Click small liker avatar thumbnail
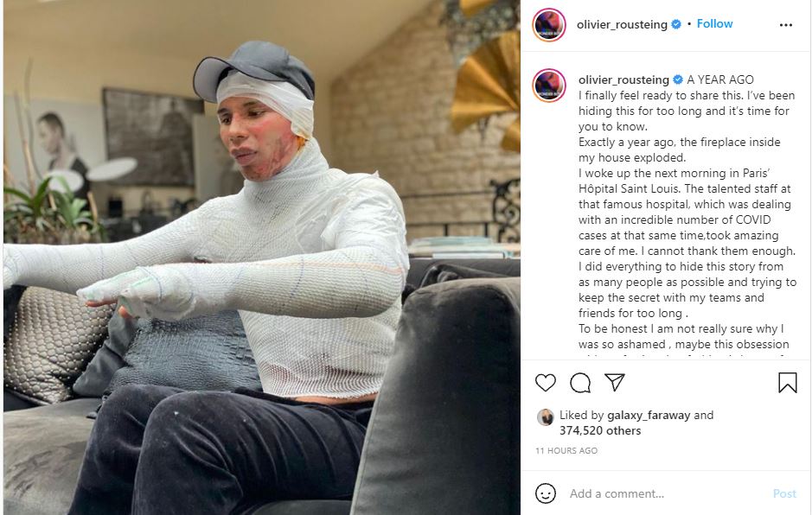This screenshot has width=812, height=515. point(545,416)
